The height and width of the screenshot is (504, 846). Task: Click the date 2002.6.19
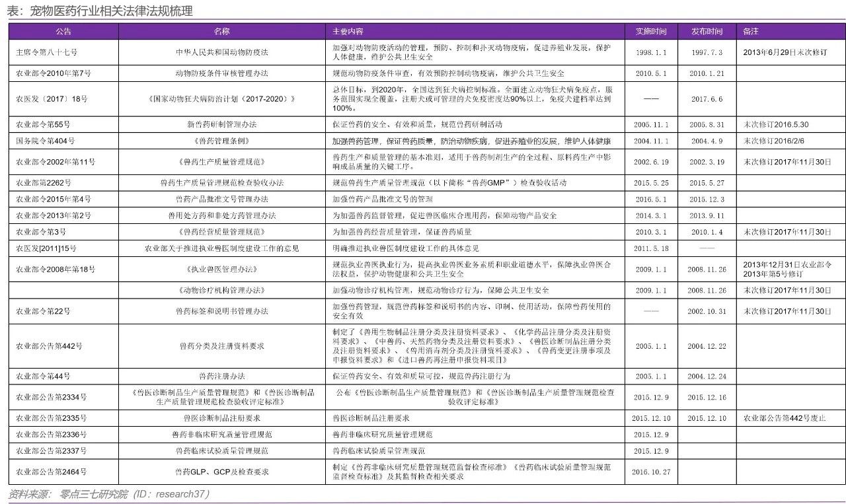(651, 162)
